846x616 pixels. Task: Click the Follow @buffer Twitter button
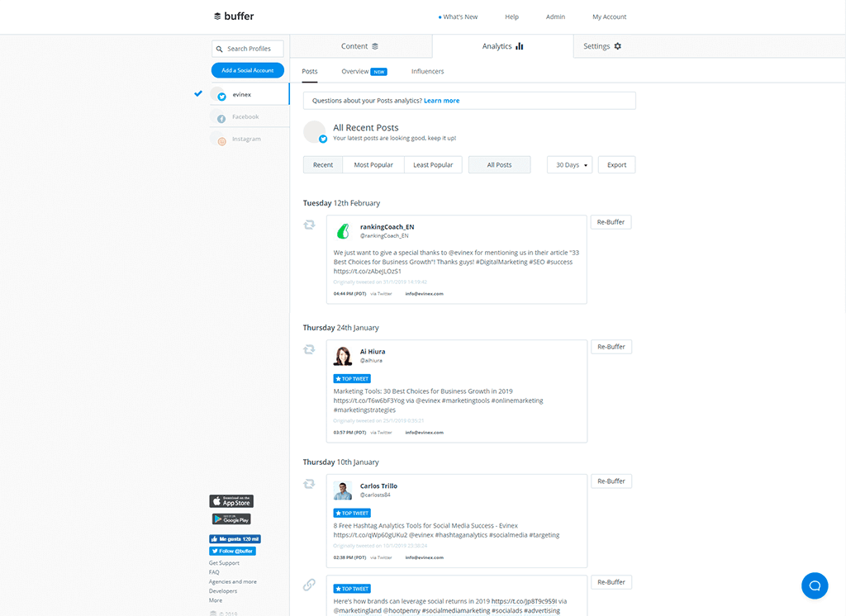[x=232, y=551]
